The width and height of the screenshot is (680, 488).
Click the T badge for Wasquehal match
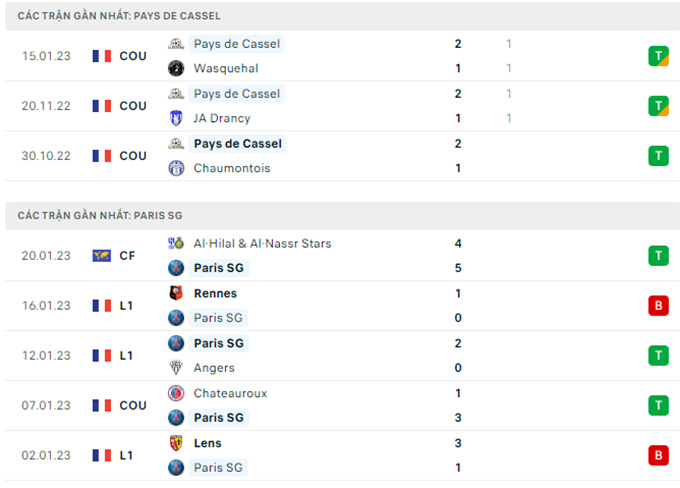(658, 56)
